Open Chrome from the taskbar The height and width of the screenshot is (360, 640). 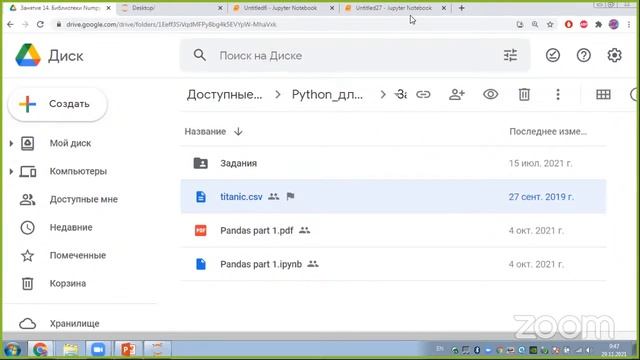40,350
